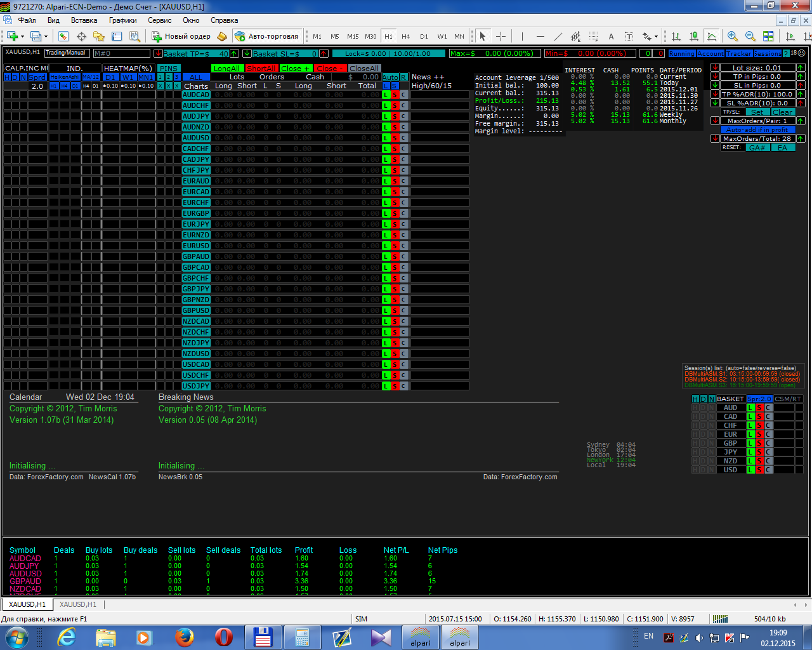Screen dimensions: 812x650
Task: Open the Market Watch toolbar icon
Action: (64, 36)
